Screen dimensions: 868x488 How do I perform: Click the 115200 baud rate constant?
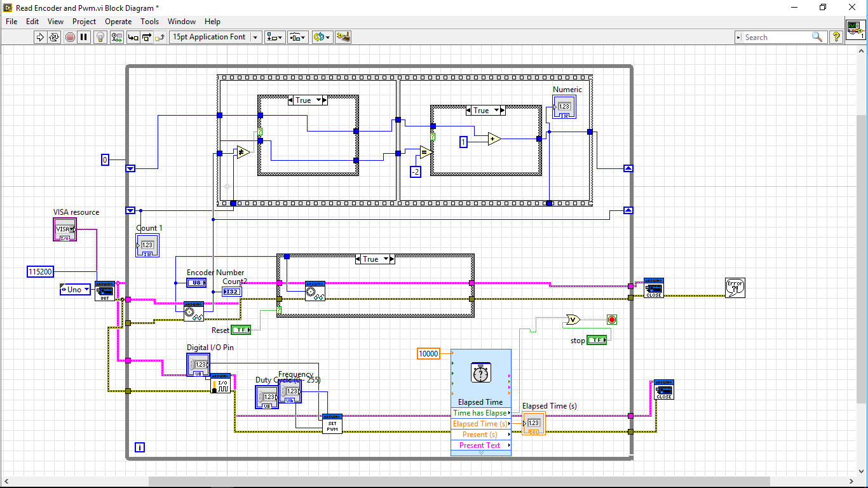click(x=40, y=271)
